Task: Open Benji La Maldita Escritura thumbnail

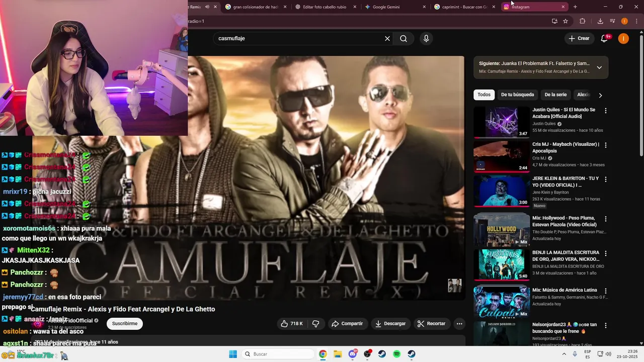Action: pyautogui.click(x=502, y=264)
